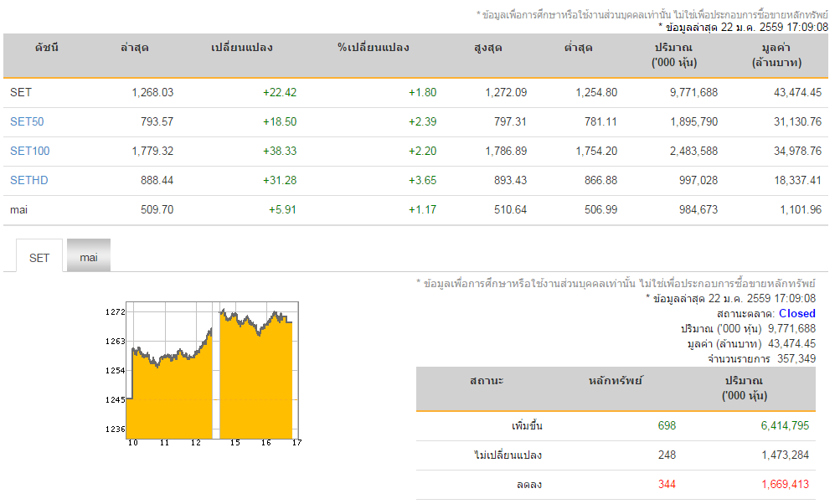Click the เพิ่มขึ้น status label

(x=527, y=426)
